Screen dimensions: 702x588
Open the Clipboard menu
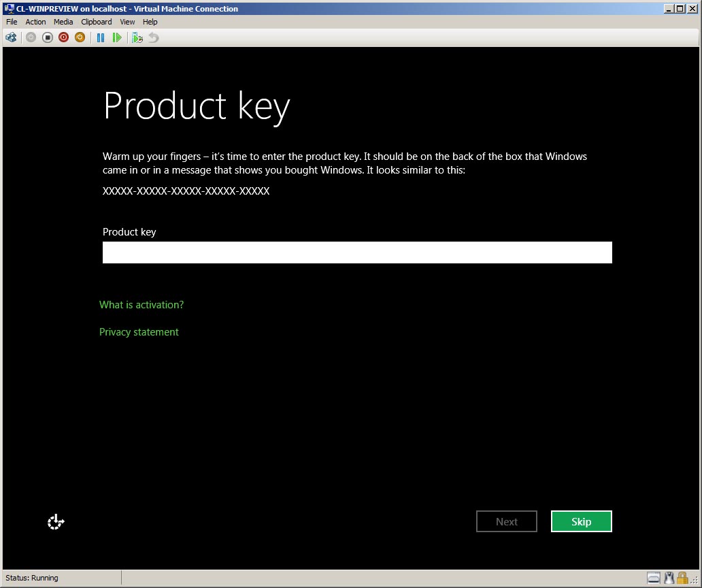pos(97,22)
